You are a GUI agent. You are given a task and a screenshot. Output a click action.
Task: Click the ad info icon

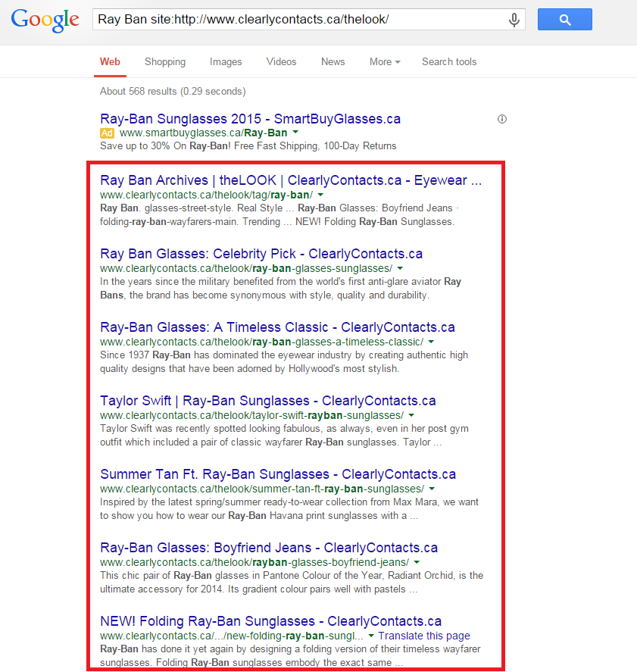pos(501,119)
